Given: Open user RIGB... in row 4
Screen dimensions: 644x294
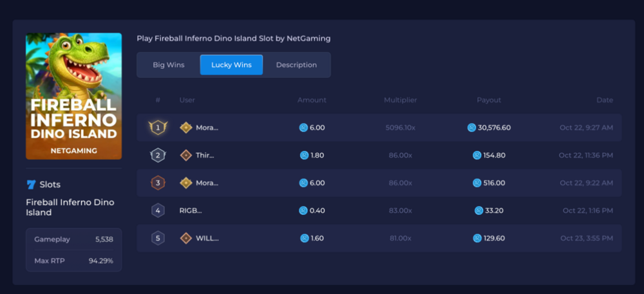Looking at the screenshot, I should click(191, 211).
